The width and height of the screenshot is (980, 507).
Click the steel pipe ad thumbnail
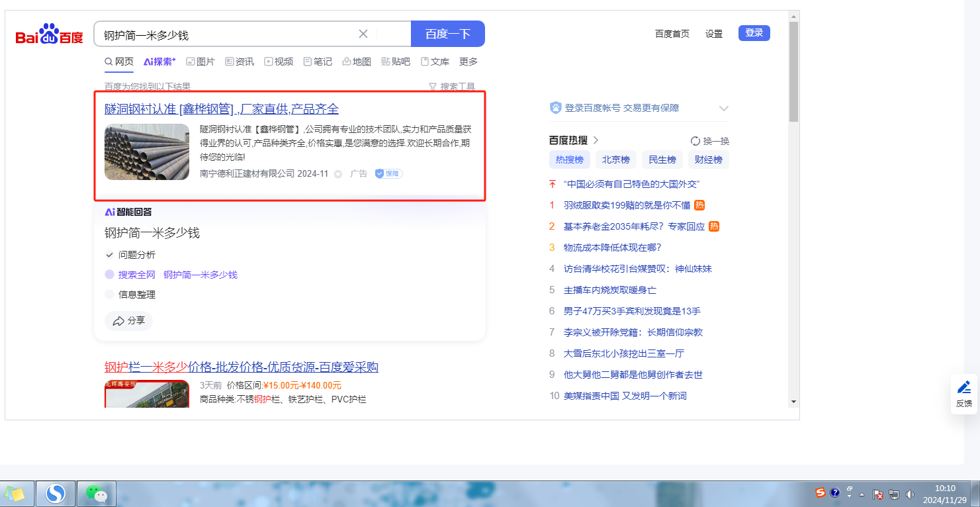pyautogui.click(x=147, y=152)
